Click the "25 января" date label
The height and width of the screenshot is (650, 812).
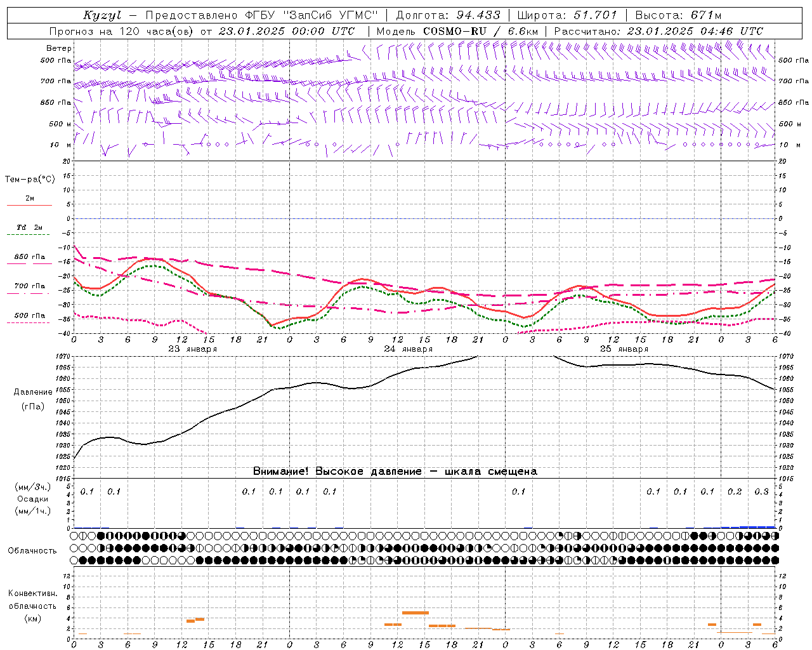point(624,349)
